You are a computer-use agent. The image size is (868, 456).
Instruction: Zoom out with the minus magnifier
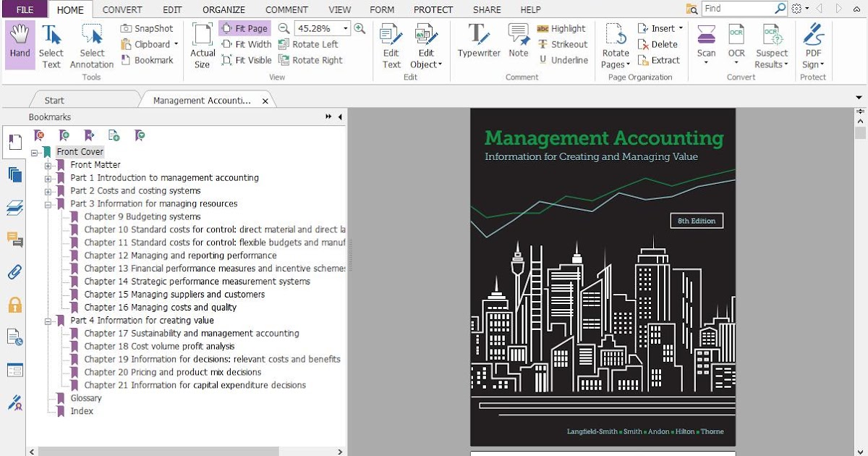(284, 28)
